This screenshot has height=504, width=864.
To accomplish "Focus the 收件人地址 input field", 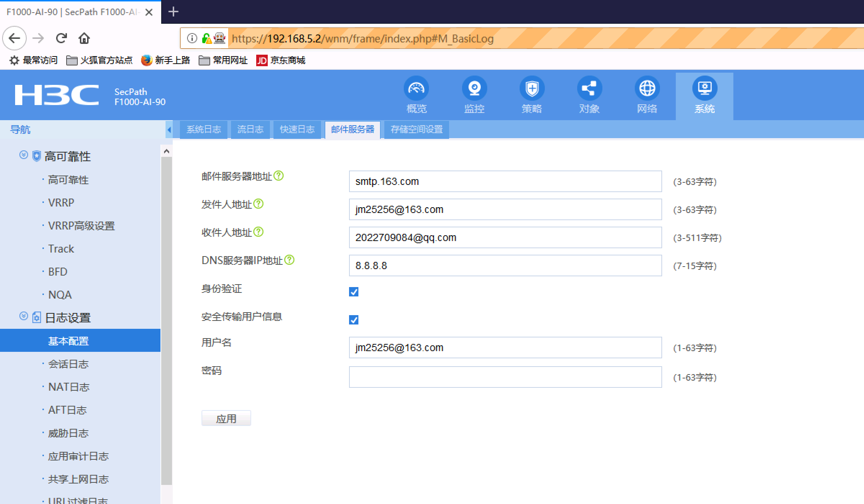I will click(505, 237).
